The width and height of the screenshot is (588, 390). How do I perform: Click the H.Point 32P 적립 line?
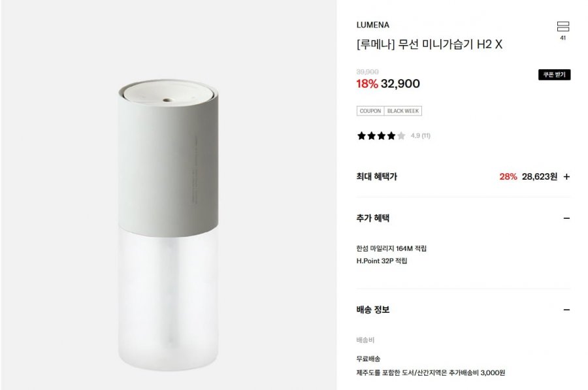pyautogui.click(x=382, y=261)
